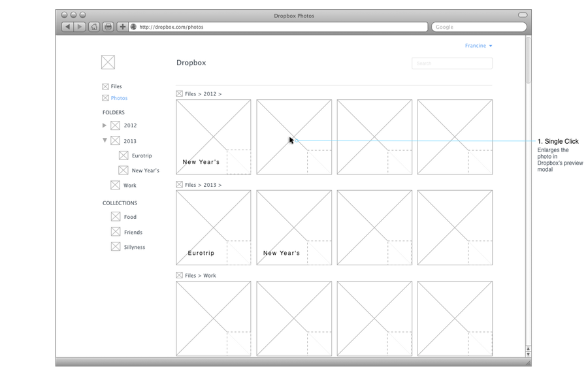Click the print icon in browser toolbar
This screenshot has height=375, width=588.
108,27
